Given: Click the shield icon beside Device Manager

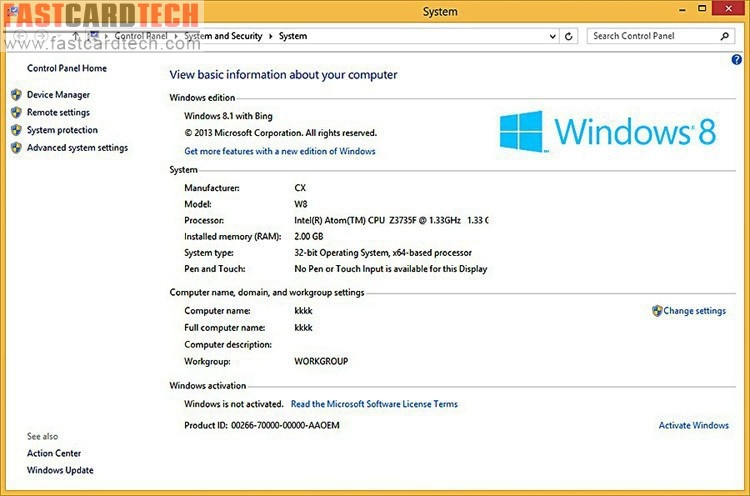Looking at the screenshot, I should (x=16, y=95).
